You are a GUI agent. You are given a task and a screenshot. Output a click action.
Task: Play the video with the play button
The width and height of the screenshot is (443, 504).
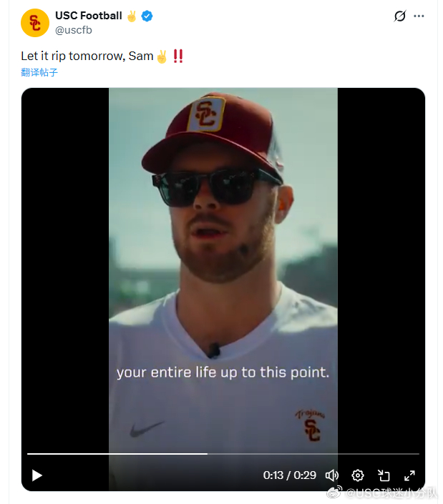tap(37, 475)
